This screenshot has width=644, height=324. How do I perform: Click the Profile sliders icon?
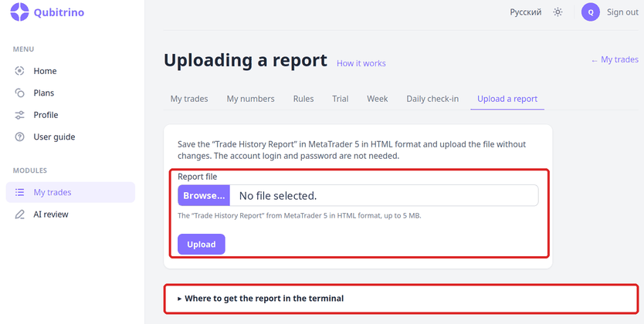(19, 115)
